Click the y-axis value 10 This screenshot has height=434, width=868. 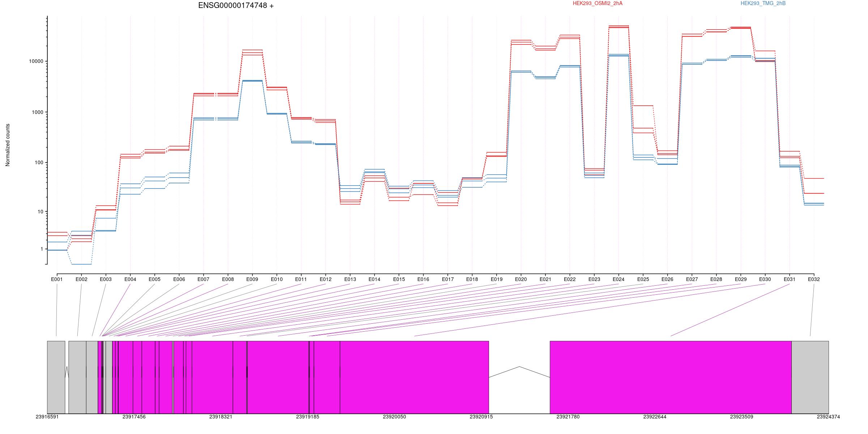click(x=40, y=212)
